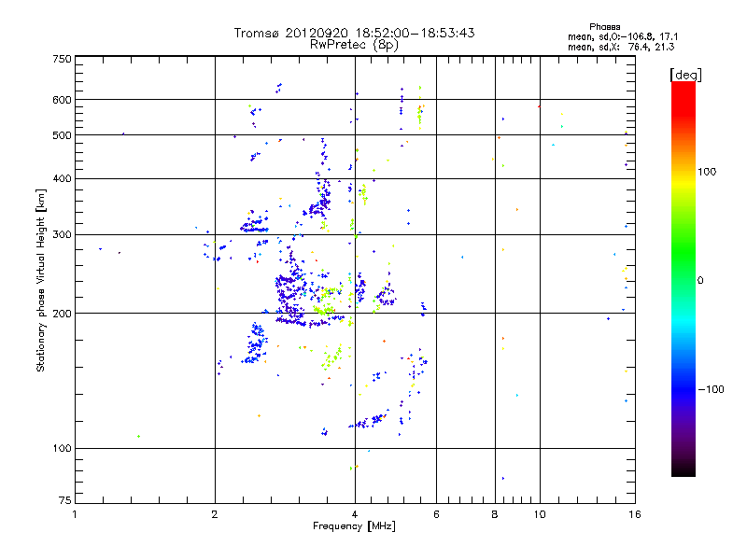
Task: Click the colorbar tick label '-100'
Action: pyautogui.click(x=711, y=389)
